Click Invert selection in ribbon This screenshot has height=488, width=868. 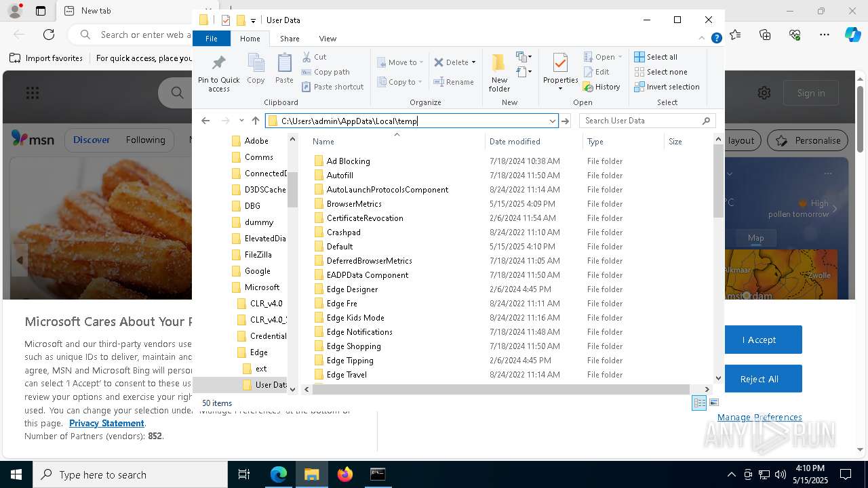coord(667,87)
